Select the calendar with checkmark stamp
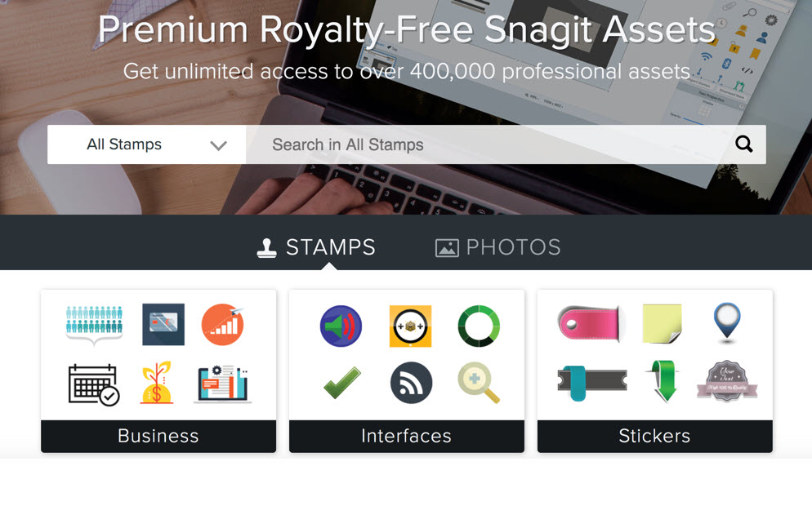The height and width of the screenshot is (506, 812). (x=94, y=384)
